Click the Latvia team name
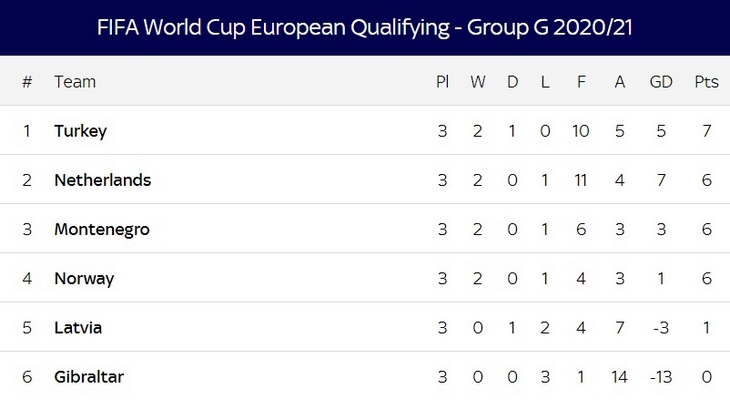The image size is (730, 410). (x=78, y=327)
